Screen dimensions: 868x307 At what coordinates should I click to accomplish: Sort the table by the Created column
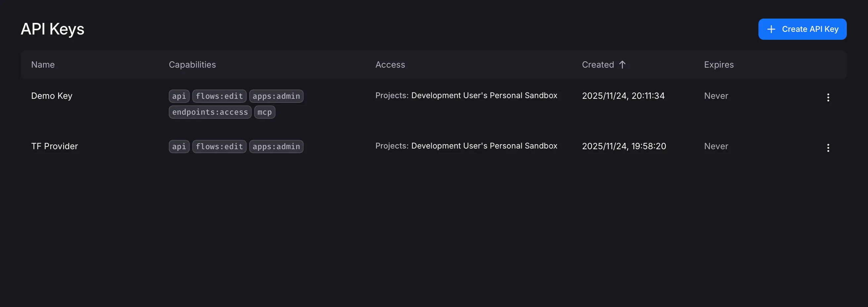coord(598,64)
